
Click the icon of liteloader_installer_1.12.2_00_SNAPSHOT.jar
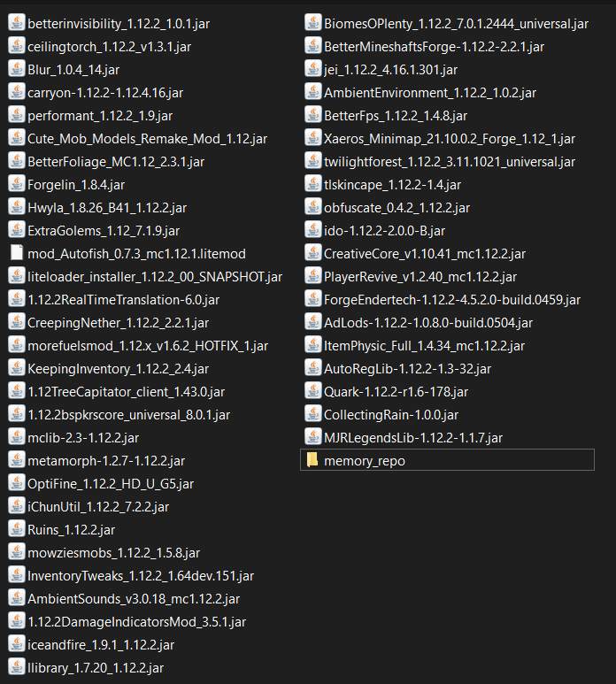16,276
